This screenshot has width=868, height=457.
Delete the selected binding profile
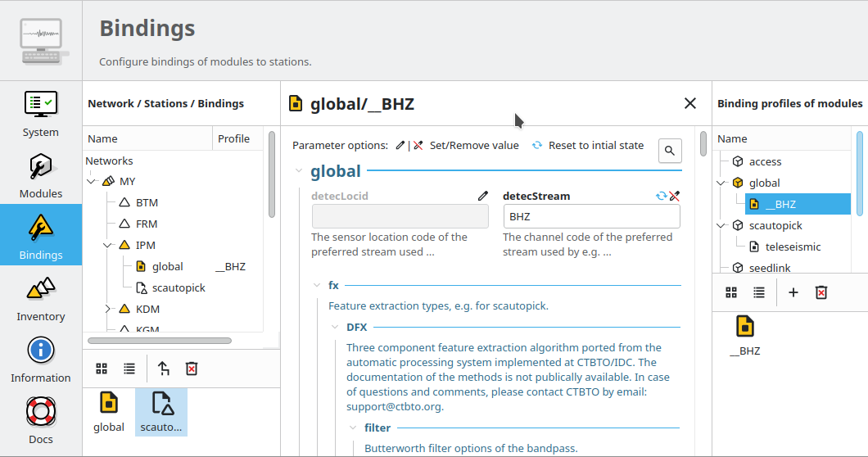[x=821, y=292]
